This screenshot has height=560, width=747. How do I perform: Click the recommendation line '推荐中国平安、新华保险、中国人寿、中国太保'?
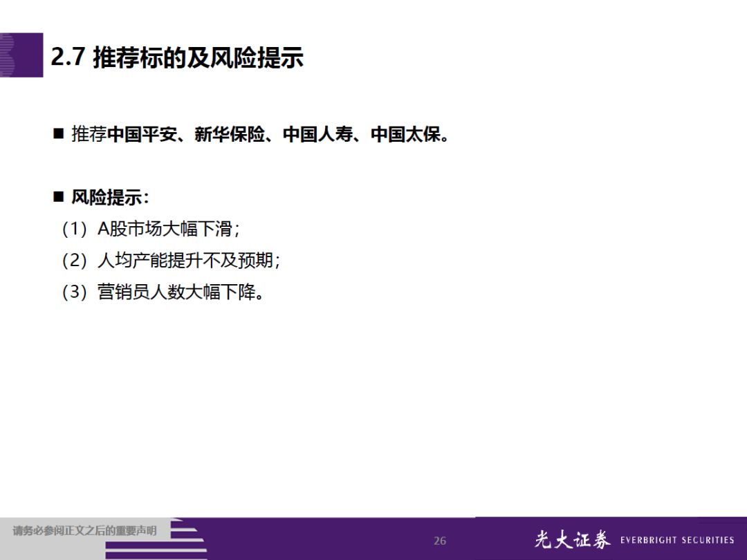coord(260,134)
